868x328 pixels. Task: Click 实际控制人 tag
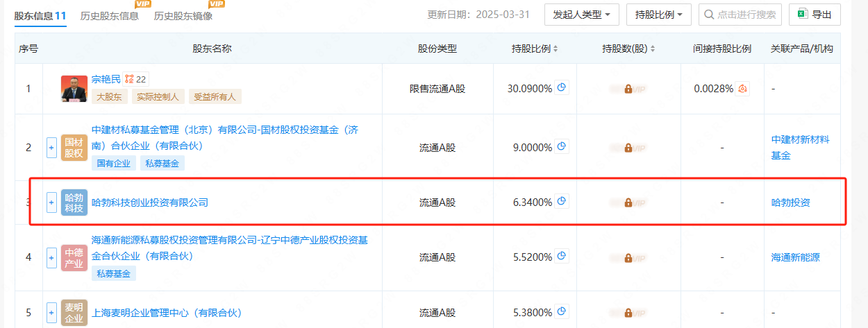[x=158, y=97]
